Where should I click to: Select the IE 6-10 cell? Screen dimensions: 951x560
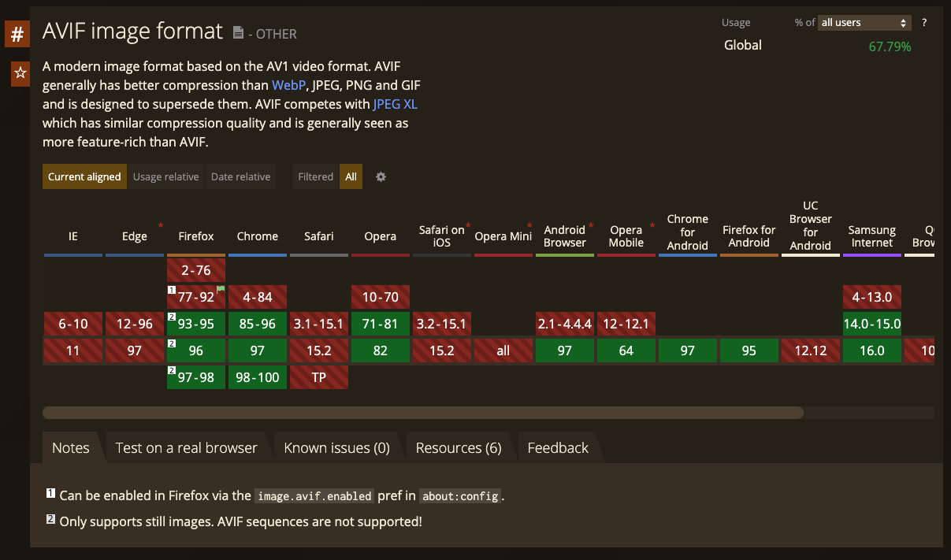pyautogui.click(x=73, y=324)
